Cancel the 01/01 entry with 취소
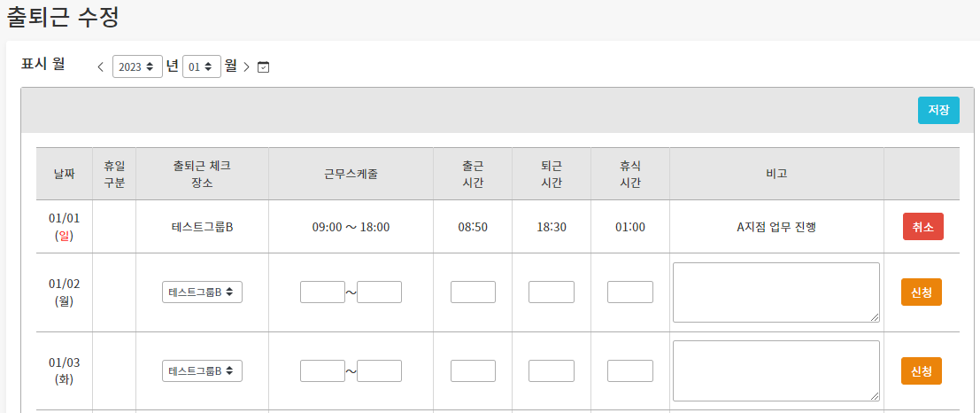The image size is (980, 413). 923,227
